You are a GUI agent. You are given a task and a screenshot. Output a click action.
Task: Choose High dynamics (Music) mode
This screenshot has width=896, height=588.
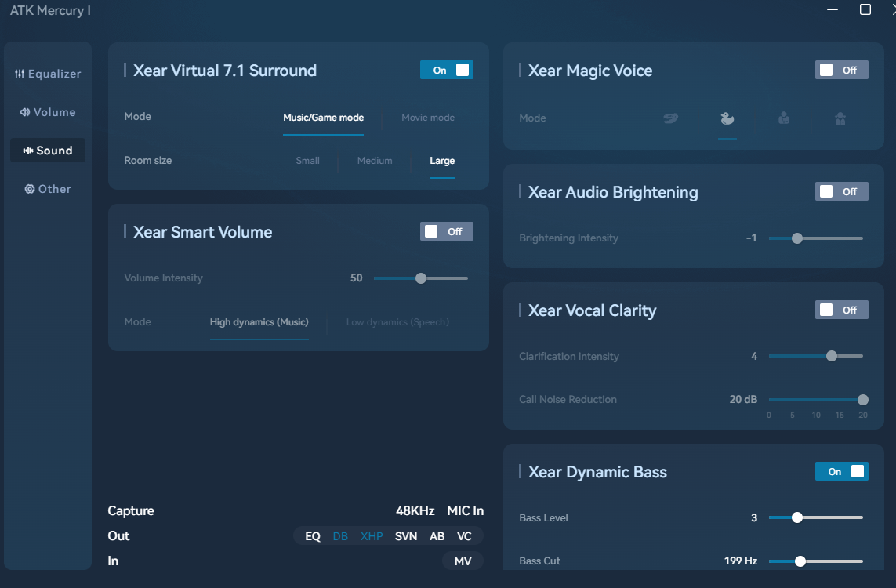pos(259,321)
